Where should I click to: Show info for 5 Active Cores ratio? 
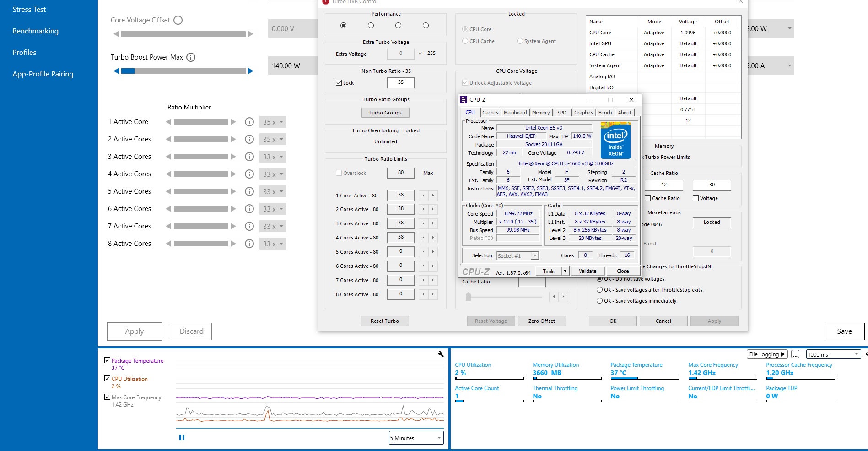point(249,191)
